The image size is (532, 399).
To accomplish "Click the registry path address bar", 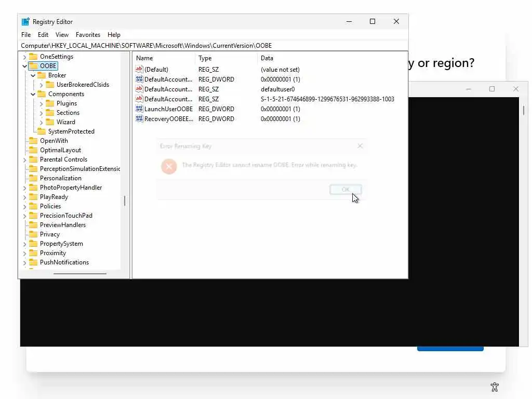I will [214, 46].
